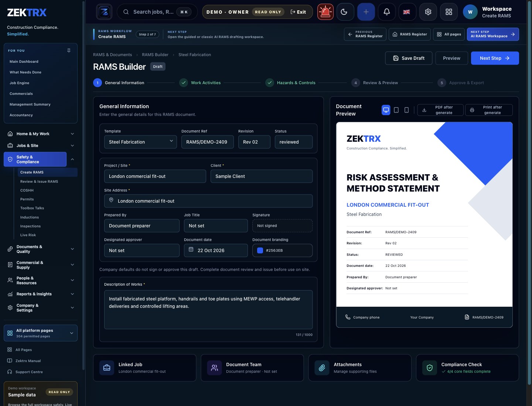Click the Print after generate button
This screenshot has width=532, height=406.
tap(489, 110)
